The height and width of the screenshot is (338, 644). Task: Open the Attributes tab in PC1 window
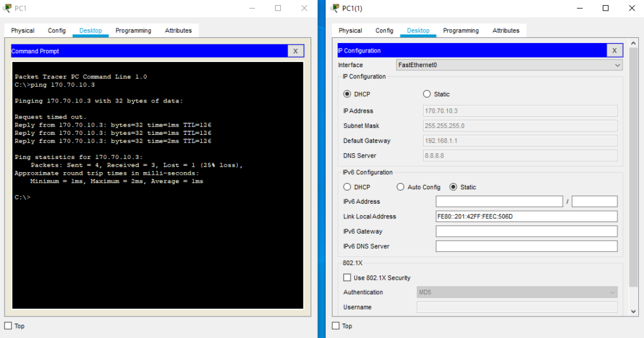(x=178, y=30)
